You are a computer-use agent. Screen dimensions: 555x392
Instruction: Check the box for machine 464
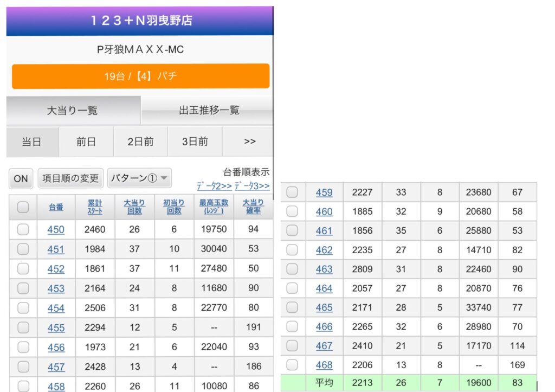click(x=292, y=288)
